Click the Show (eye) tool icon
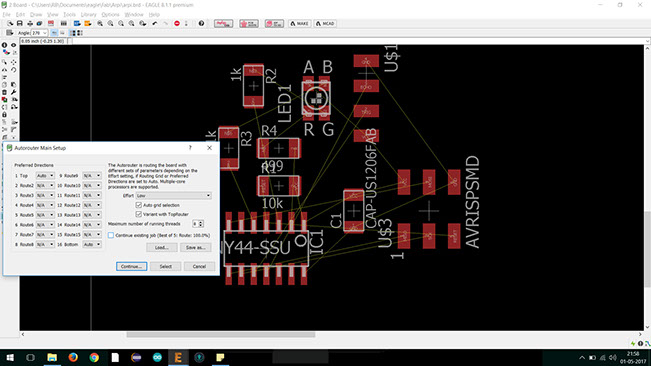This screenshot has height=366, width=651. [14, 45]
